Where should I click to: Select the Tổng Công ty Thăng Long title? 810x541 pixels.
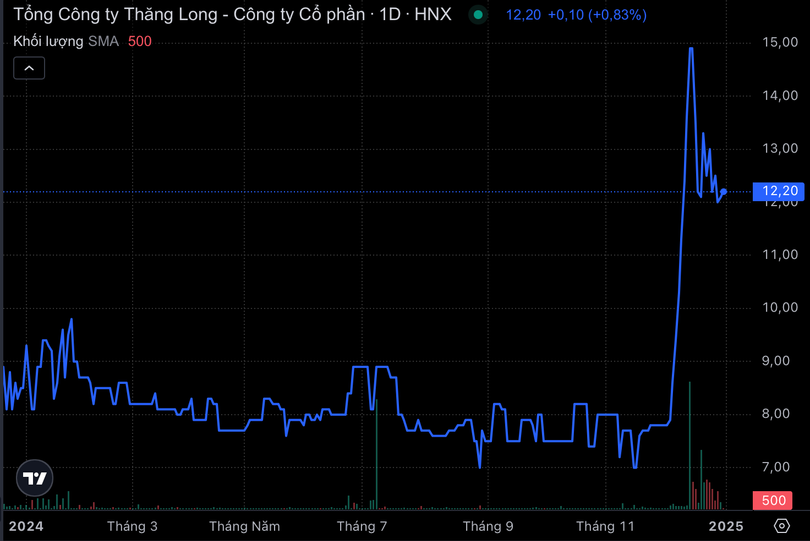232,14
